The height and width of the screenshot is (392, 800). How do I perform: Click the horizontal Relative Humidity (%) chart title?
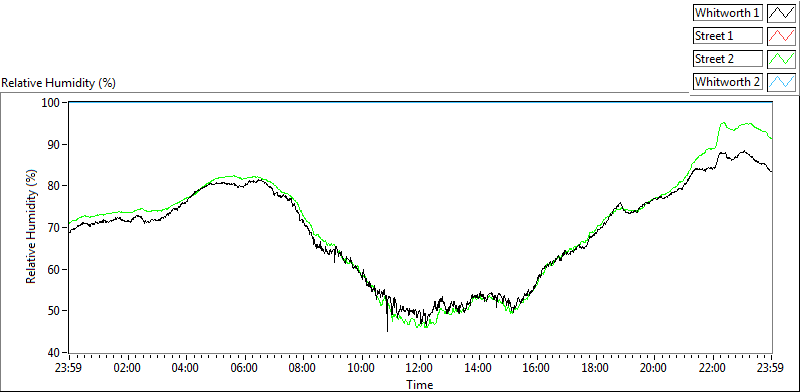coord(59,83)
